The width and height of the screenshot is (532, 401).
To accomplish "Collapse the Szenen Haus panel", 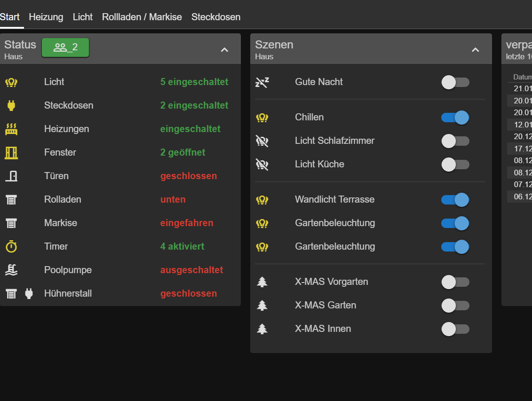I will (x=476, y=49).
